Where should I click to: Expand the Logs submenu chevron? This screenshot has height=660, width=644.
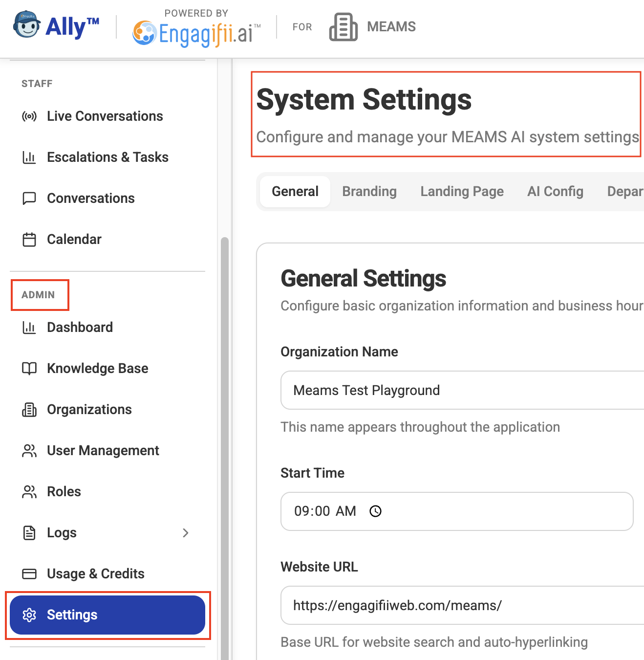point(186,533)
